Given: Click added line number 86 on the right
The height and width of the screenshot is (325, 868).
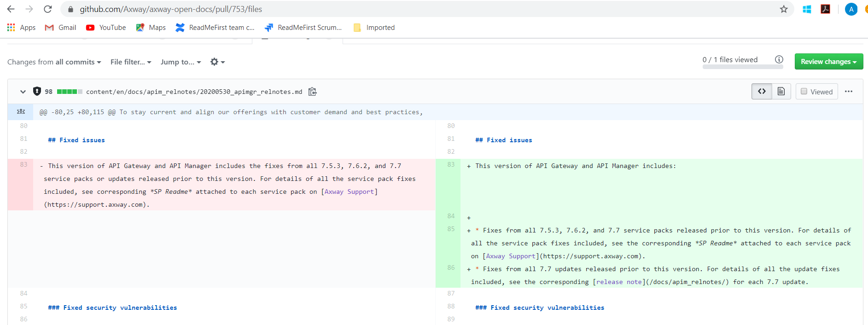Looking at the screenshot, I should 451,267.
